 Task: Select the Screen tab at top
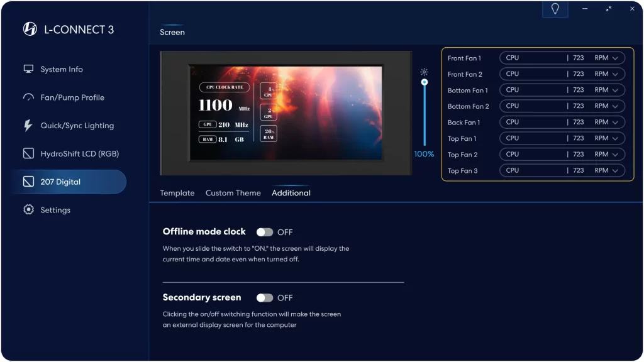click(x=172, y=32)
